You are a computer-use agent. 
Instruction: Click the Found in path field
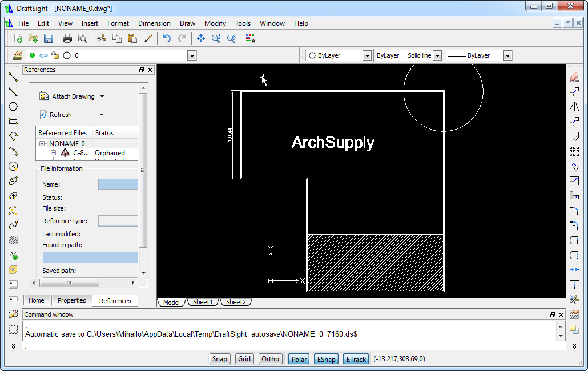pyautogui.click(x=90, y=257)
